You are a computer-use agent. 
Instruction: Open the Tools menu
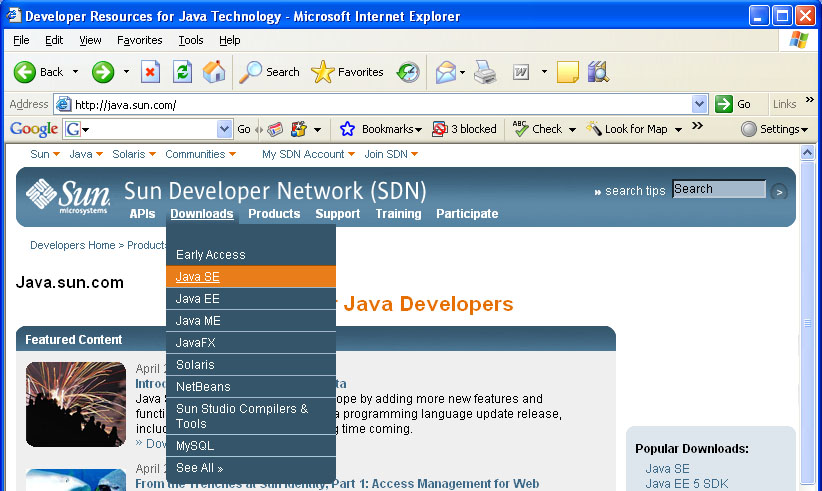tap(191, 40)
